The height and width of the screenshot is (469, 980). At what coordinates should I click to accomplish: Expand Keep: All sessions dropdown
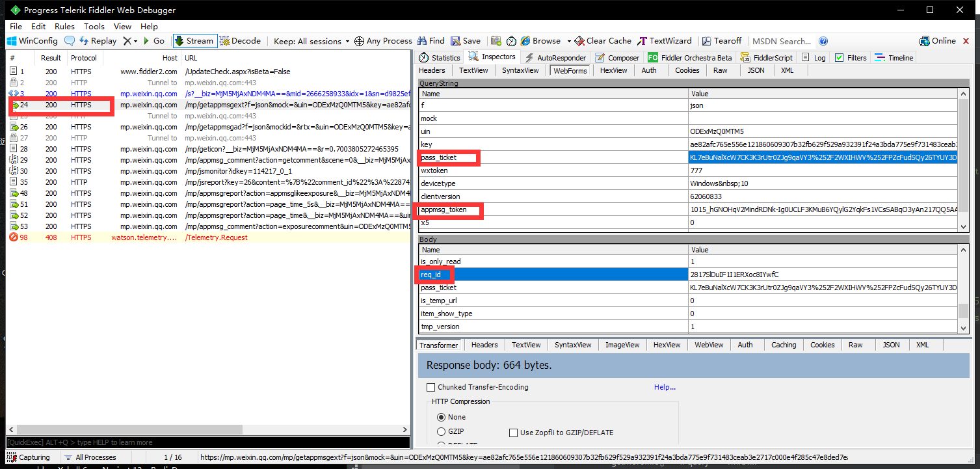[x=311, y=41]
